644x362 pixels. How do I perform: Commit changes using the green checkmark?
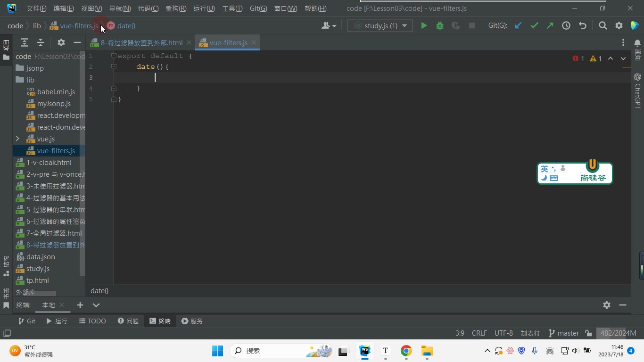coord(534,26)
